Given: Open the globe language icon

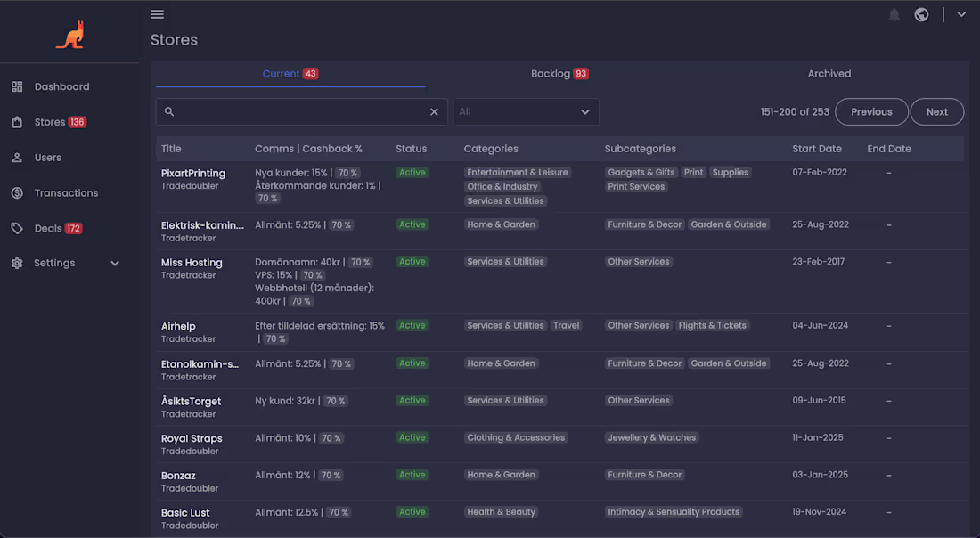Looking at the screenshot, I should [921, 14].
